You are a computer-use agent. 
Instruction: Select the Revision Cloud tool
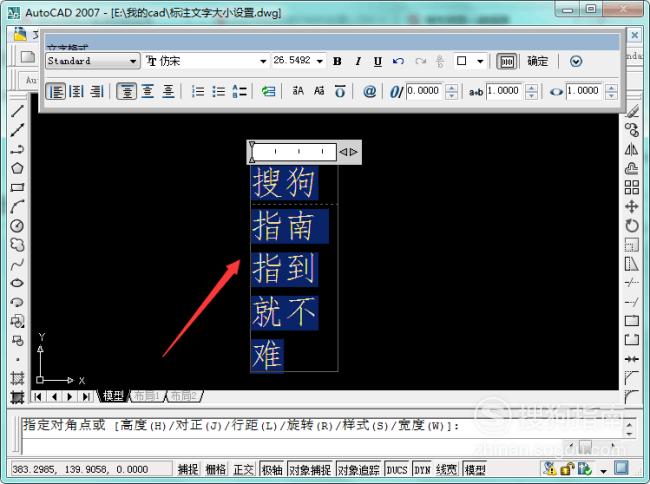(x=17, y=244)
